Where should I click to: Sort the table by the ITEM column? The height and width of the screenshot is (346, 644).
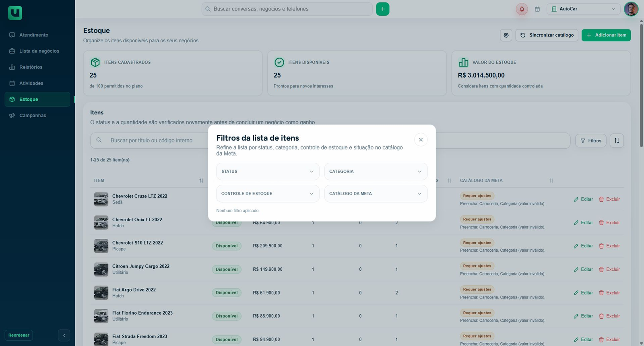pos(201,180)
